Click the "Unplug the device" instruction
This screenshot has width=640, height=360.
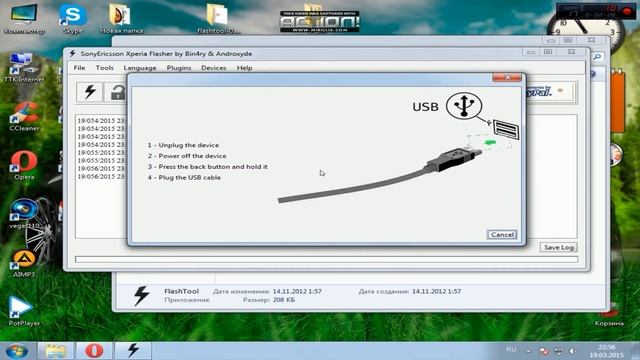coord(183,145)
